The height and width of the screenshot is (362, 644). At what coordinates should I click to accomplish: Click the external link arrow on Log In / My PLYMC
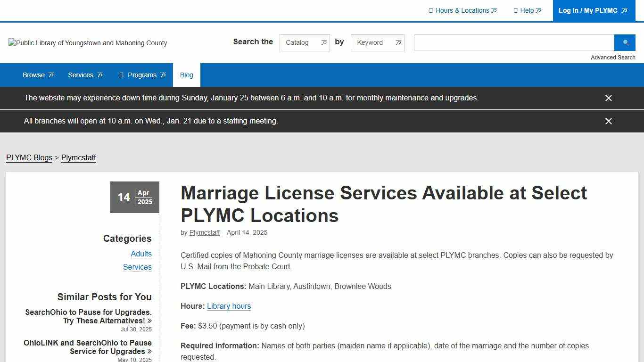point(624,10)
